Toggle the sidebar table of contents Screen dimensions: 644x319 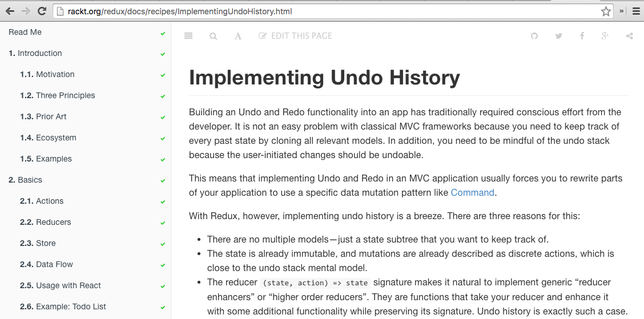coord(188,36)
